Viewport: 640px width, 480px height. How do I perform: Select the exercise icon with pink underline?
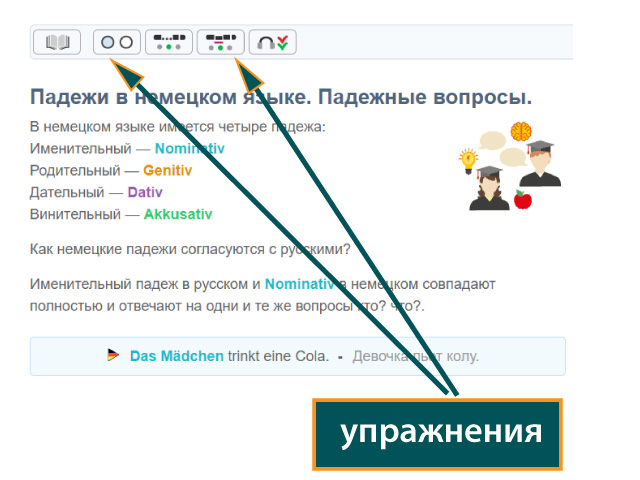[220, 42]
